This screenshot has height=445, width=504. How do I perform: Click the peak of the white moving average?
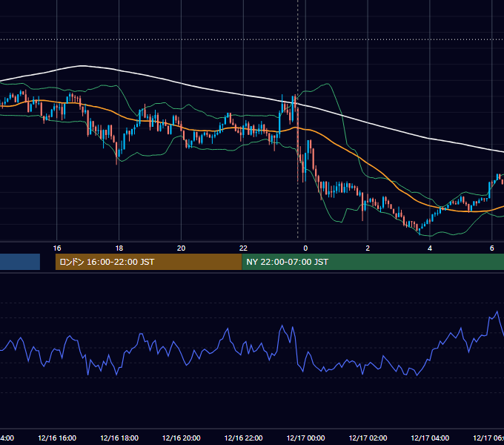(x=82, y=66)
